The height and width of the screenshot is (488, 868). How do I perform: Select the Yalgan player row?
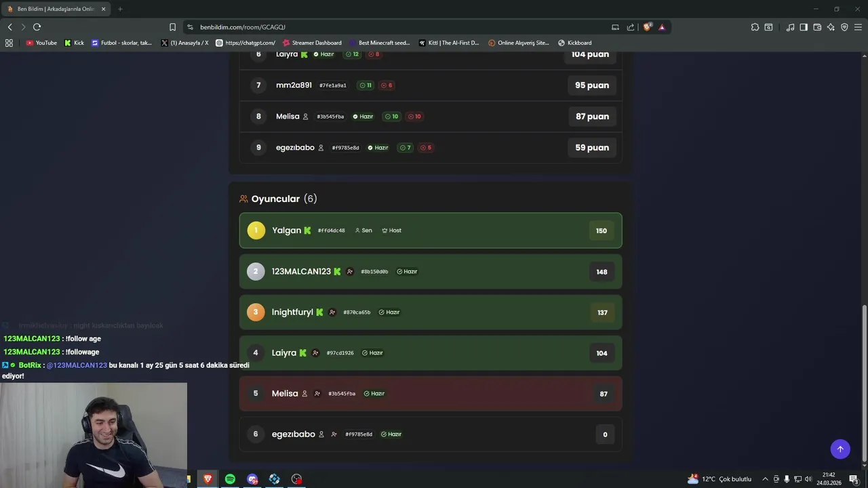[x=431, y=230]
